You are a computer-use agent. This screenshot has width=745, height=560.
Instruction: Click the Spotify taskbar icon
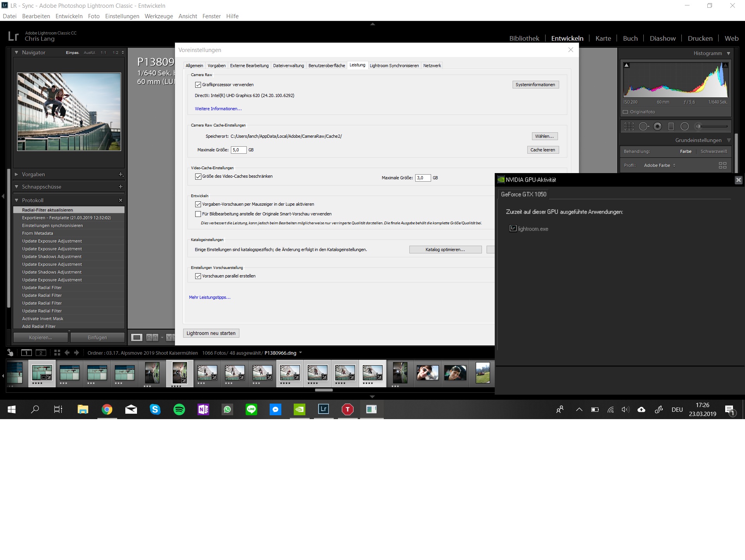(179, 409)
